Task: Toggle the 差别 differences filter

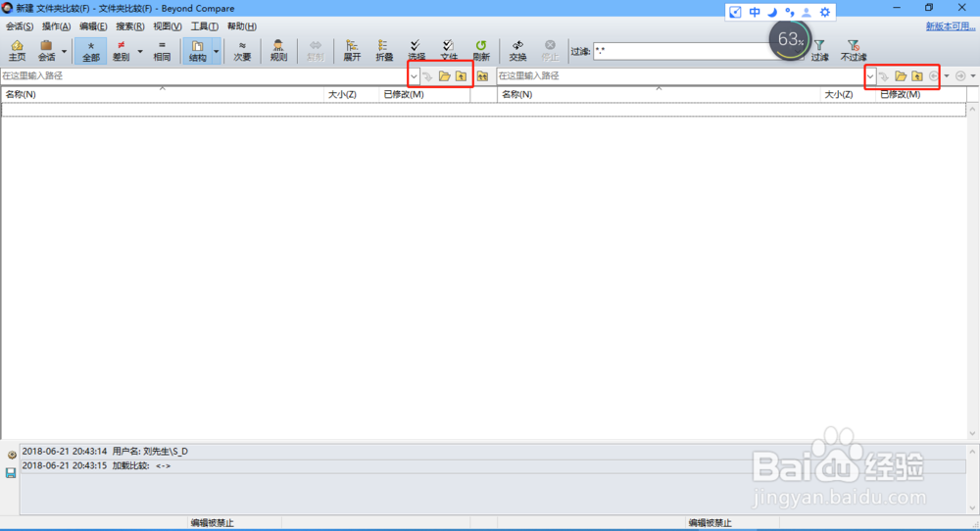Action: point(121,51)
